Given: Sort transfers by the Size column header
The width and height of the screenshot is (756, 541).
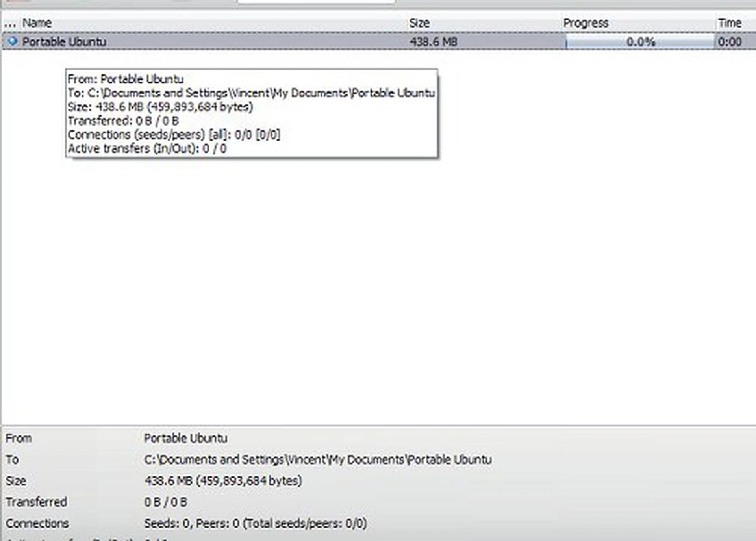Looking at the screenshot, I should (419, 23).
